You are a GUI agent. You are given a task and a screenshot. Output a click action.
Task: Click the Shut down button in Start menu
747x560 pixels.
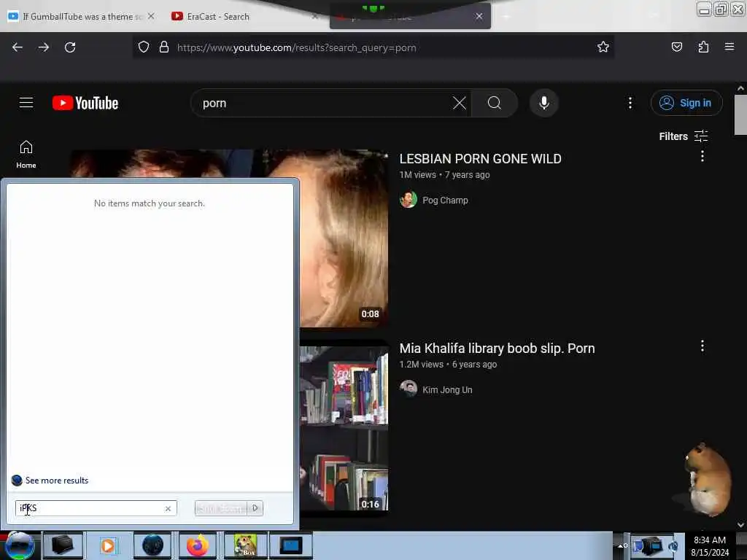(x=221, y=508)
